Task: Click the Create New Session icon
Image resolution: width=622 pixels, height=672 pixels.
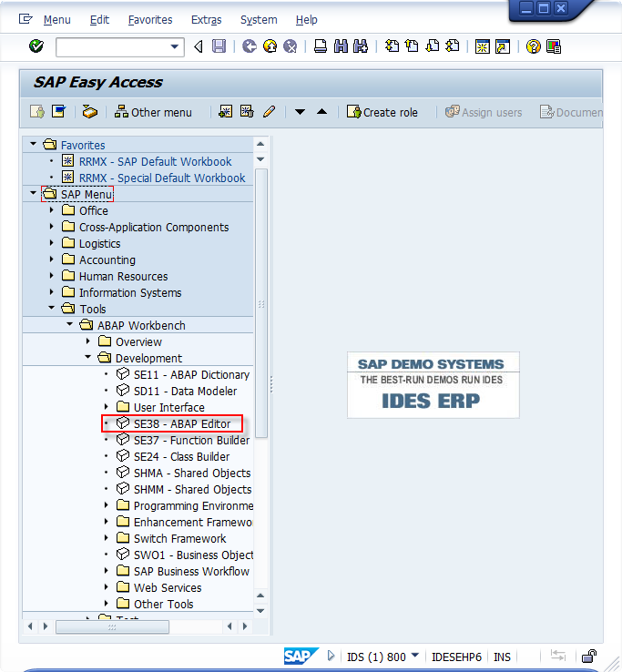Action: pos(483,46)
